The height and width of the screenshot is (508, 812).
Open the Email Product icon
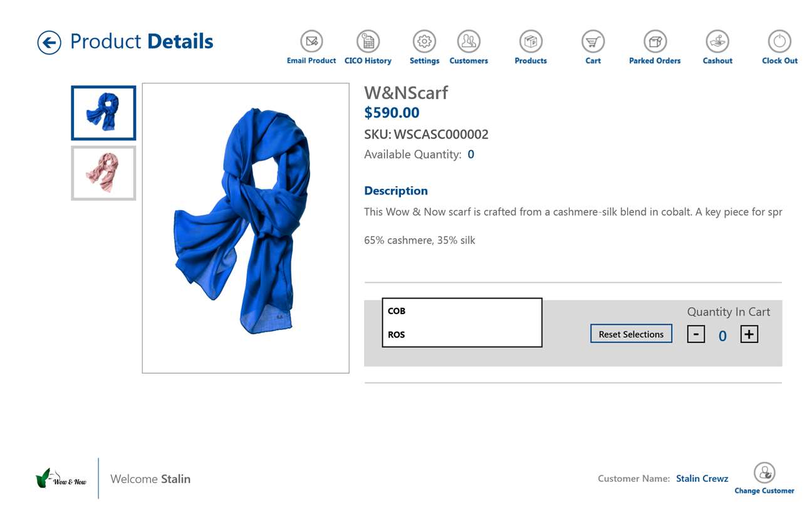(x=311, y=41)
